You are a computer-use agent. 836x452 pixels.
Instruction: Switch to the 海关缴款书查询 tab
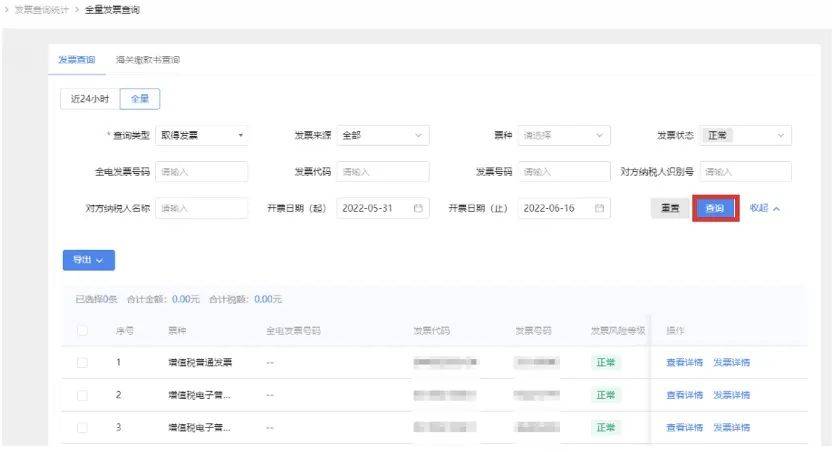coord(148,60)
